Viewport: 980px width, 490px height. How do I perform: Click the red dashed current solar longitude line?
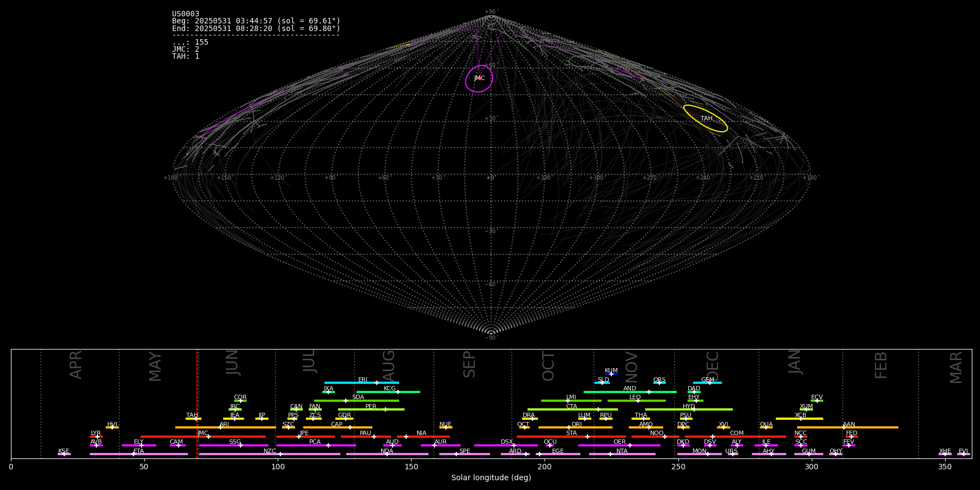(x=197, y=403)
